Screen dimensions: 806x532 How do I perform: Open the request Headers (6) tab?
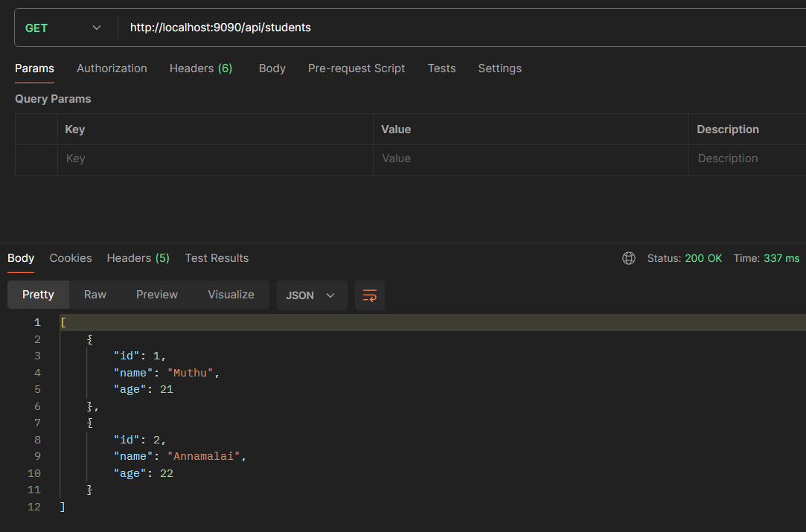201,68
